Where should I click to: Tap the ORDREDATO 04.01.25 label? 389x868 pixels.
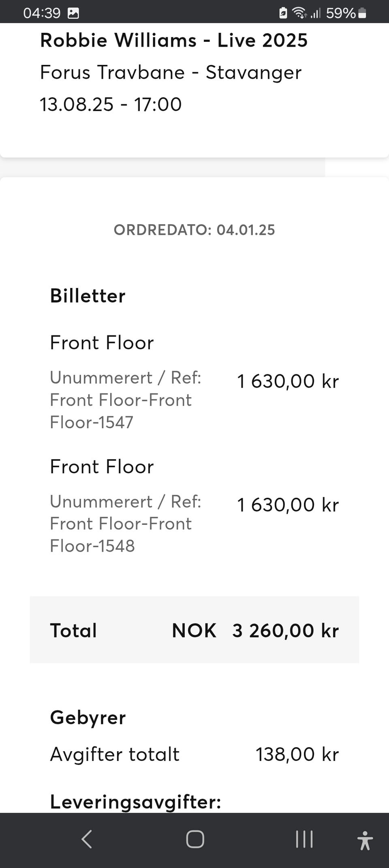coord(194,230)
